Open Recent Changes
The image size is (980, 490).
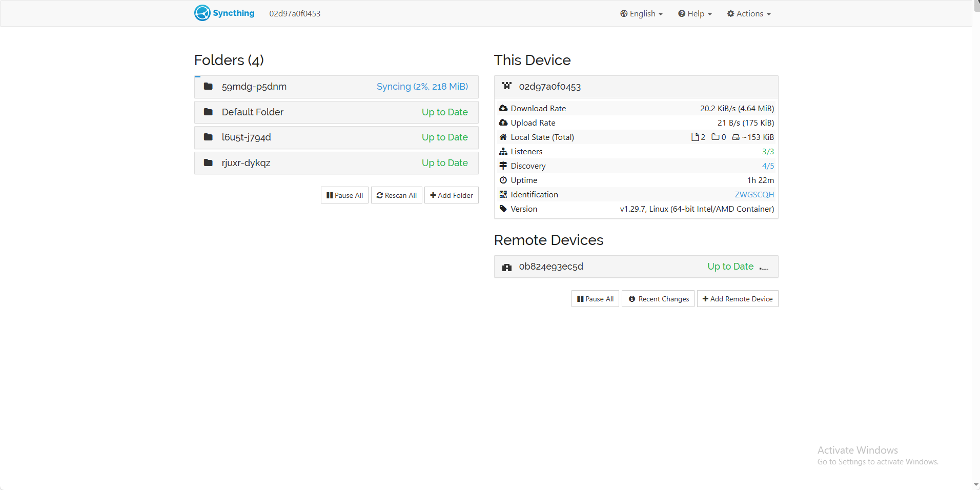pyautogui.click(x=659, y=299)
